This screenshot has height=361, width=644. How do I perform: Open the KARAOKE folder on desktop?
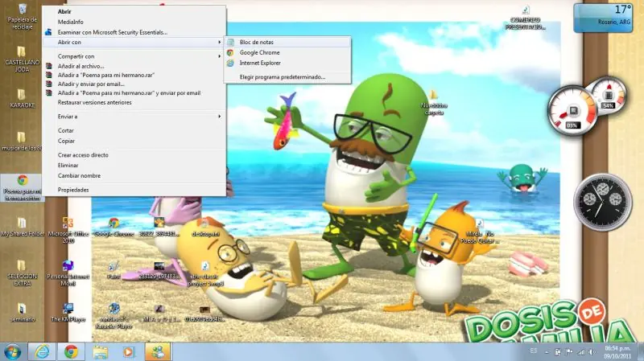pos(23,98)
